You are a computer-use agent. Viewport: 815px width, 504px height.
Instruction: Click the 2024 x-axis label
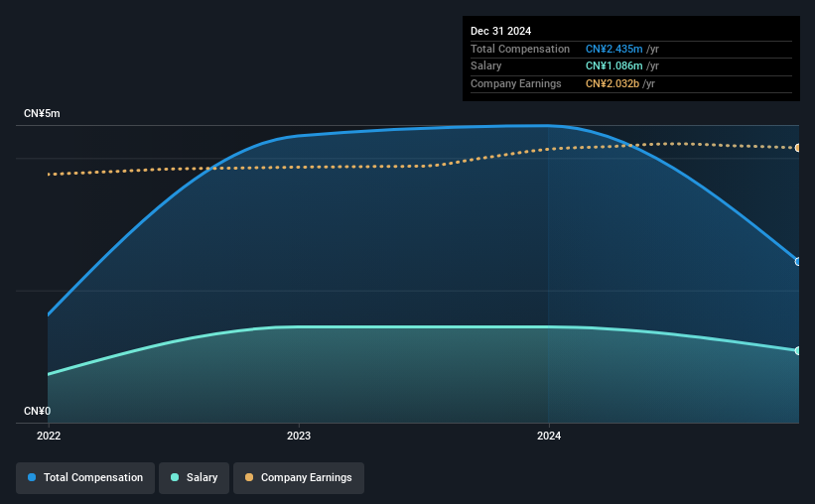pyautogui.click(x=549, y=436)
